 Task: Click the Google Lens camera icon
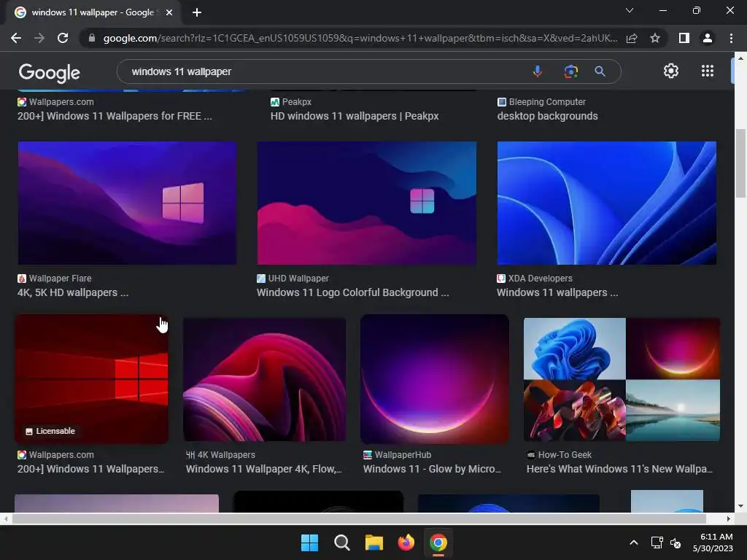[x=570, y=71]
